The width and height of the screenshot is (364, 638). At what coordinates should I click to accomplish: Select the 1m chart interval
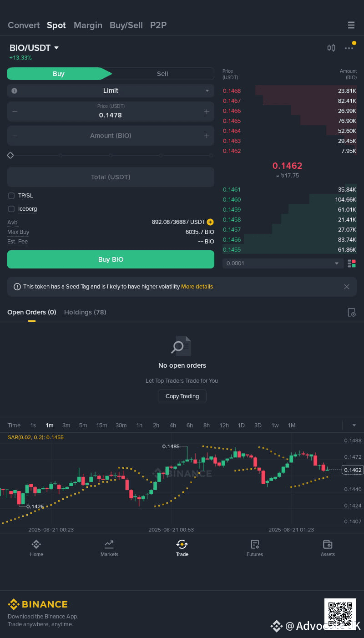click(x=50, y=425)
